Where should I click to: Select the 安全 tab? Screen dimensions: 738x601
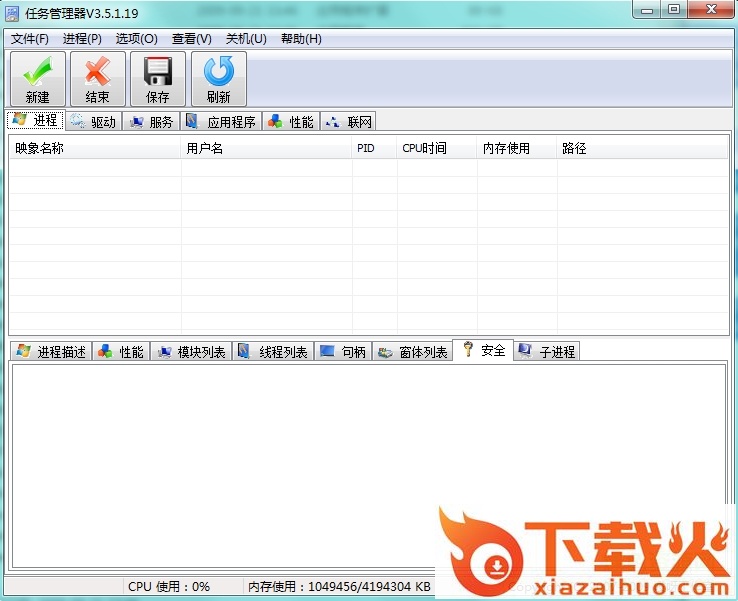[483, 350]
